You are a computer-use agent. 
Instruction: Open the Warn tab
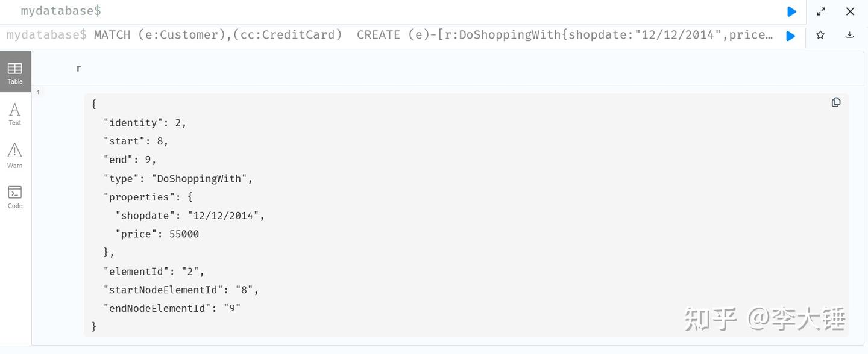[x=15, y=155]
